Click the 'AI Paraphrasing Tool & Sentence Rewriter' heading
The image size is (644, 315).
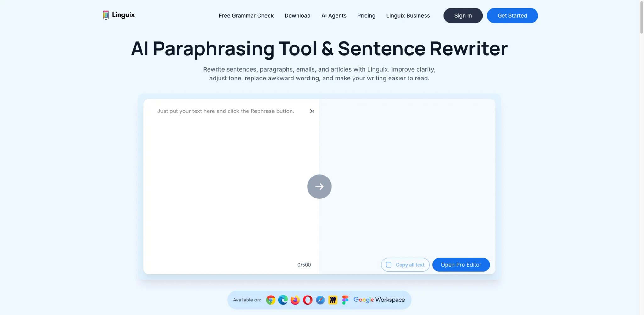(x=319, y=49)
